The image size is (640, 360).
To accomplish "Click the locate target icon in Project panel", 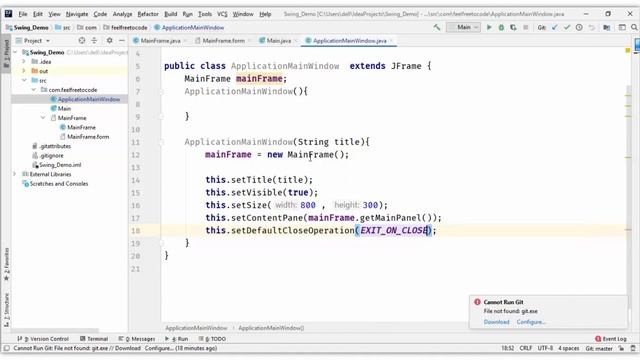I will (x=82, y=40).
